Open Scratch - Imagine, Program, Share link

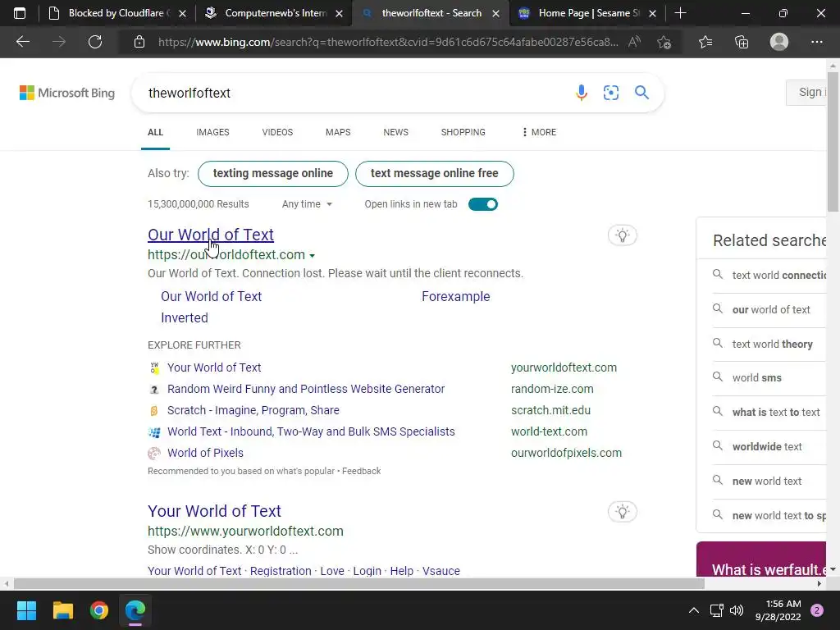[253, 410]
